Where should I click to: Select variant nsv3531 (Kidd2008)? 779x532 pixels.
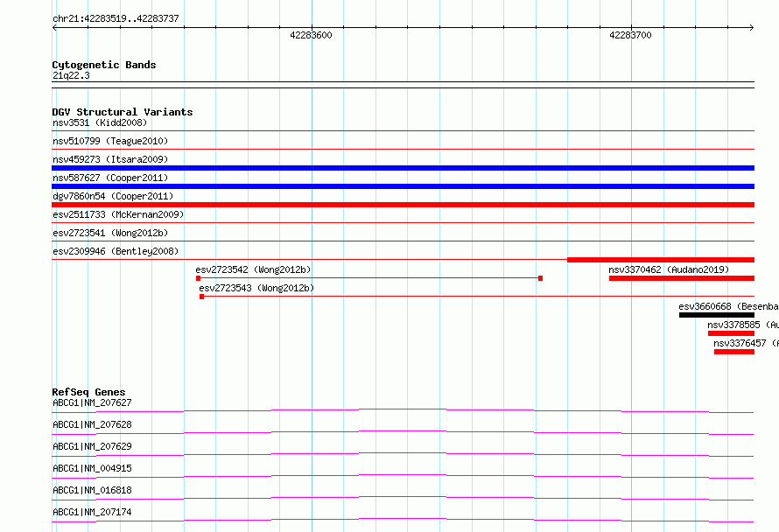(100, 122)
